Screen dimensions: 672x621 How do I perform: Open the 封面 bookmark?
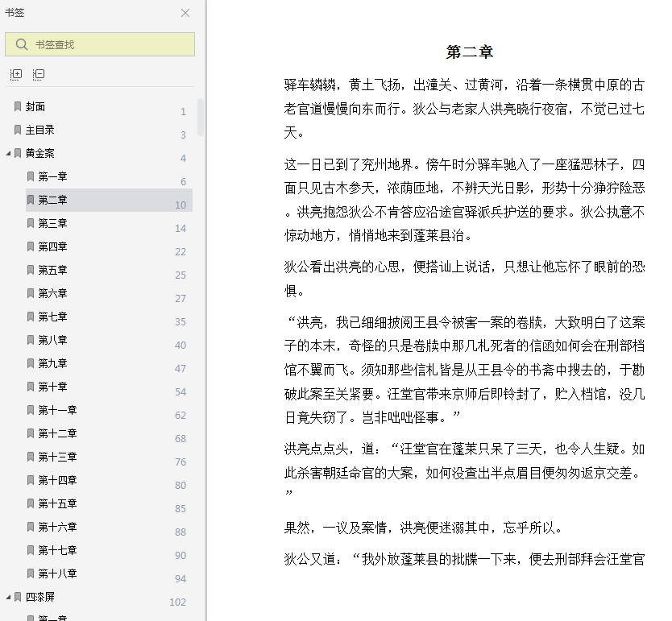point(35,106)
